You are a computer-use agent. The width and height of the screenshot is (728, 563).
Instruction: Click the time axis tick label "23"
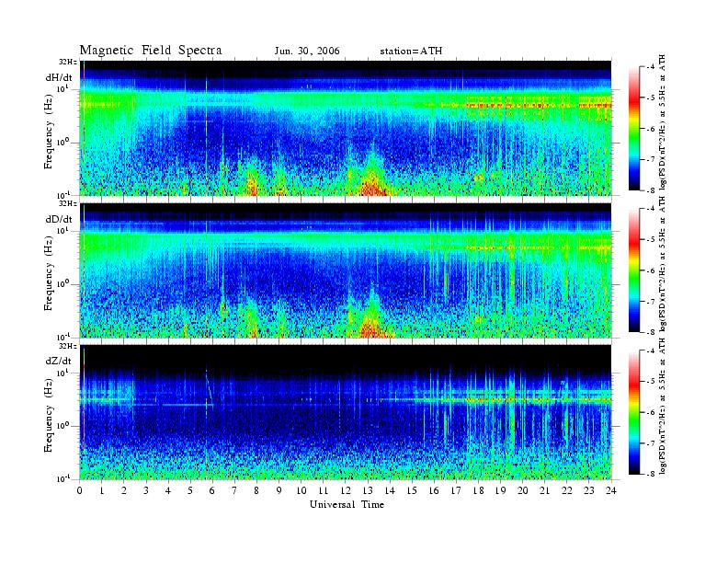click(589, 491)
